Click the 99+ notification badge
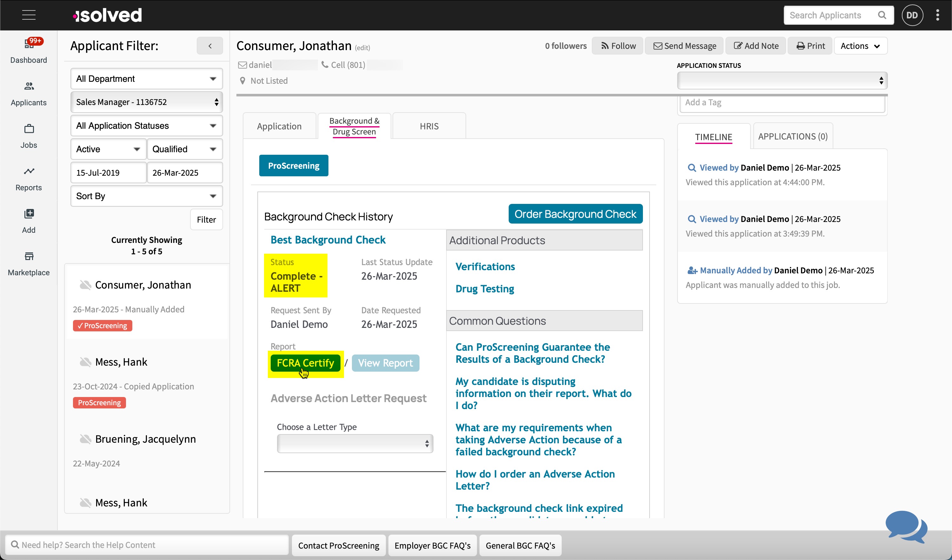The height and width of the screenshot is (560, 952). point(35,41)
